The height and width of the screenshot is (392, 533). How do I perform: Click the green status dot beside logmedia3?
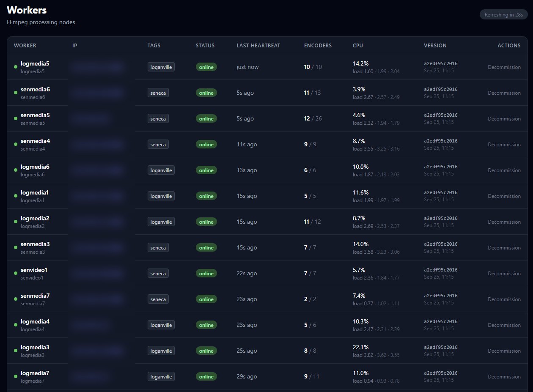(x=16, y=351)
